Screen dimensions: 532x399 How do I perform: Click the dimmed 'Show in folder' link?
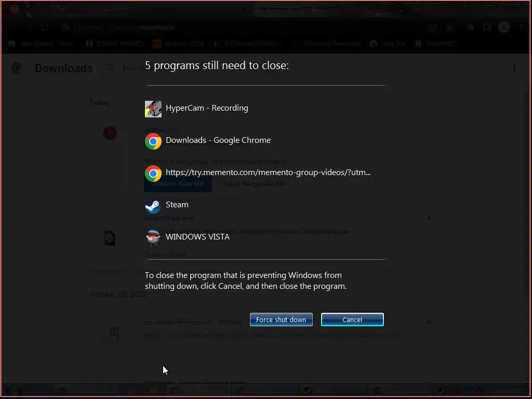click(166, 255)
